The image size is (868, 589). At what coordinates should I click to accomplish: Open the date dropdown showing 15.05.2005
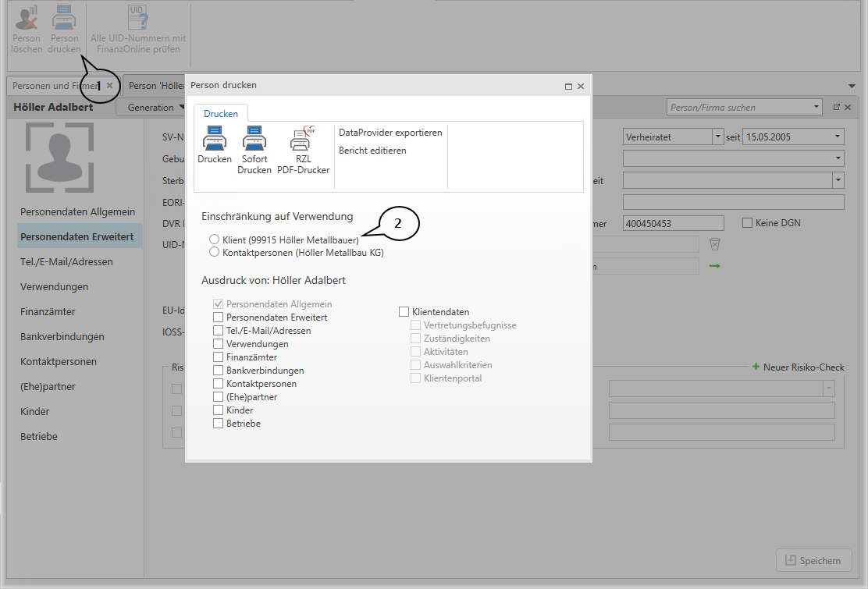pyautogui.click(x=838, y=137)
